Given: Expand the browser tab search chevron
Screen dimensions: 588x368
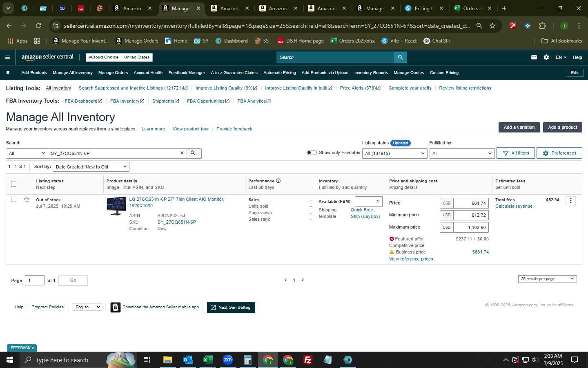Looking at the screenshot, I should 8,8.
